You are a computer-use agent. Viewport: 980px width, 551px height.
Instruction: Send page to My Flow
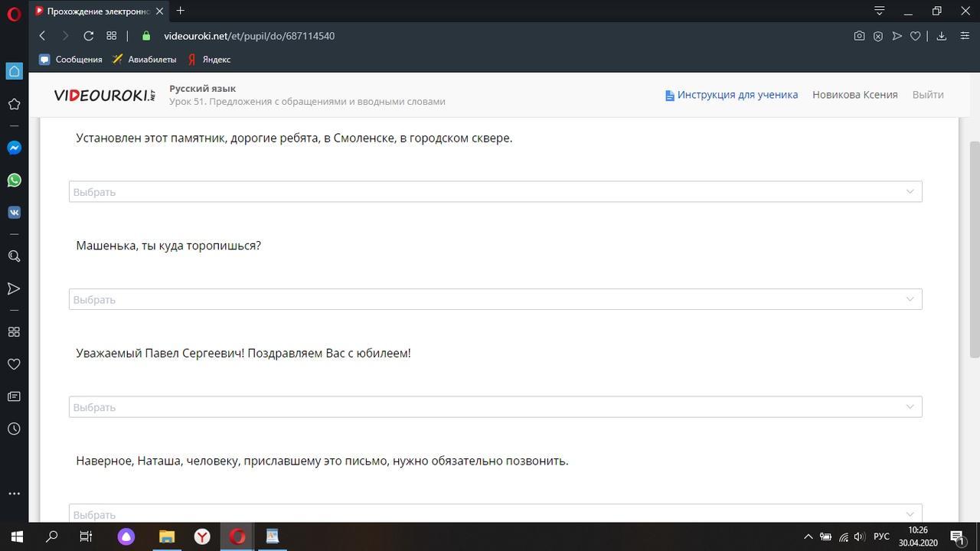(897, 36)
